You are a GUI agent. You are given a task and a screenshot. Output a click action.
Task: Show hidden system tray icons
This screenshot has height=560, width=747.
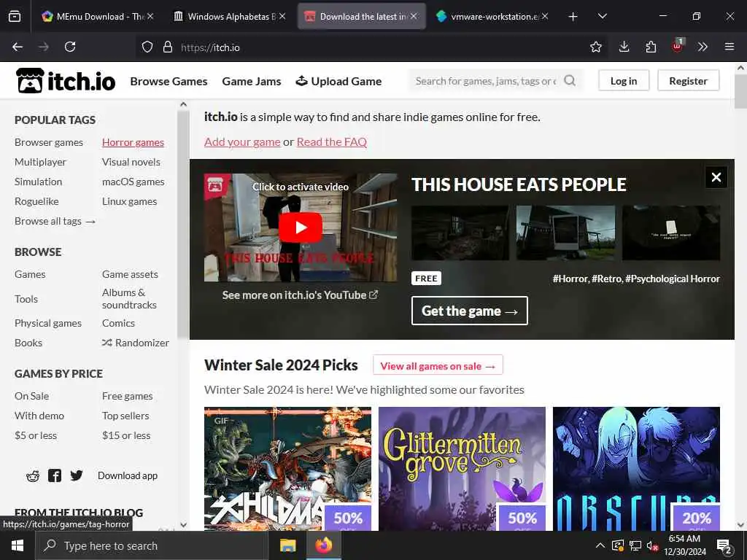(x=600, y=545)
